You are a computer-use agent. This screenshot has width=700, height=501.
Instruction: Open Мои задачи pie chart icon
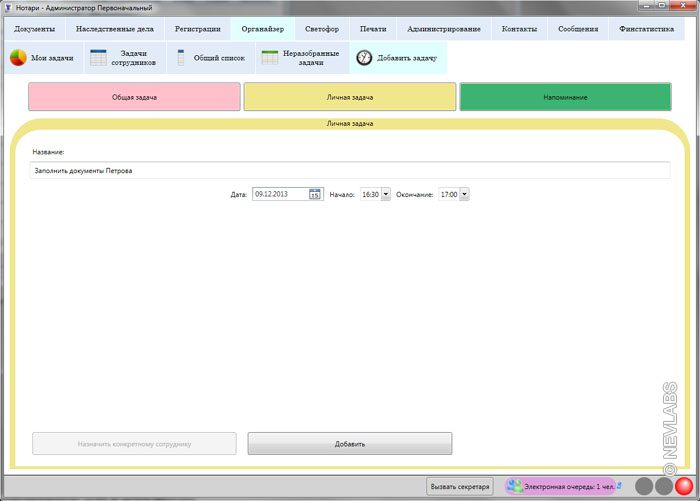click(x=18, y=58)
